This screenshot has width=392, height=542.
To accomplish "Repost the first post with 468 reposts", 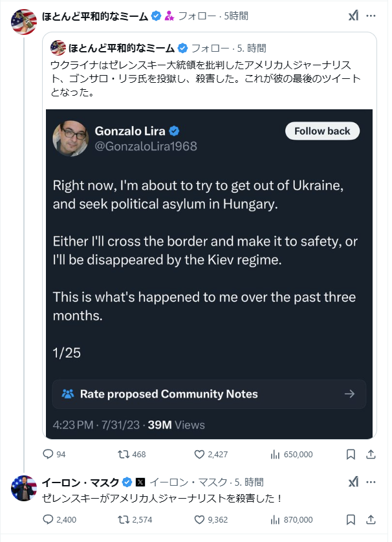I will (124, 455).
